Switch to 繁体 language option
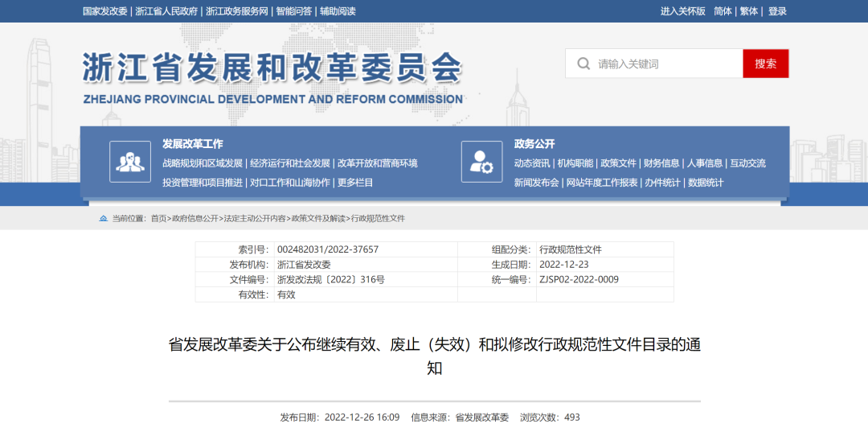The width and height of the screenshot is (868, 428). 749,11
